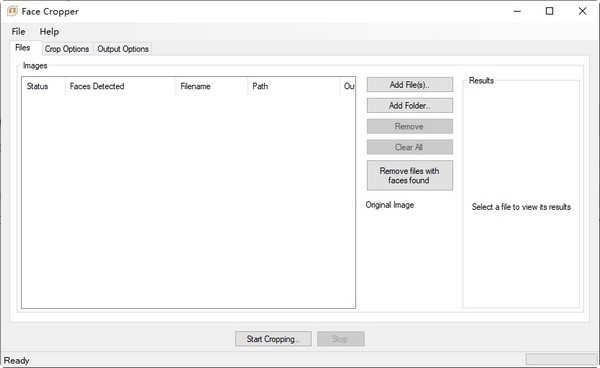
Task: Click the Add File(s).. button
Action: coord(409,85)
